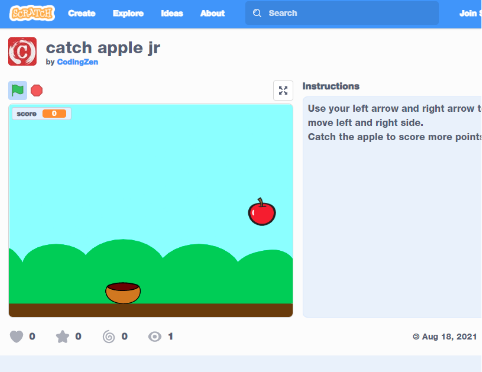Click the eye views icon
The height and width of the screenshot is (372, 482).
[155, 337]
